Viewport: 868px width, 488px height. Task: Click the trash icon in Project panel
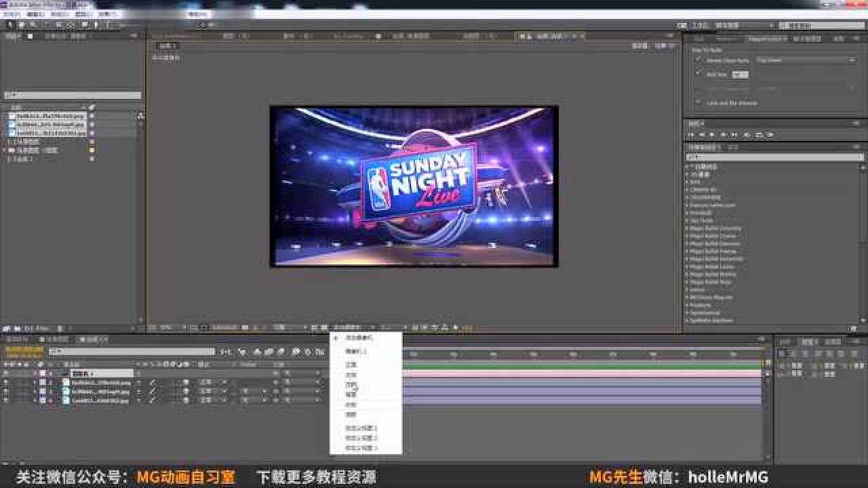(x=60, y=328)
